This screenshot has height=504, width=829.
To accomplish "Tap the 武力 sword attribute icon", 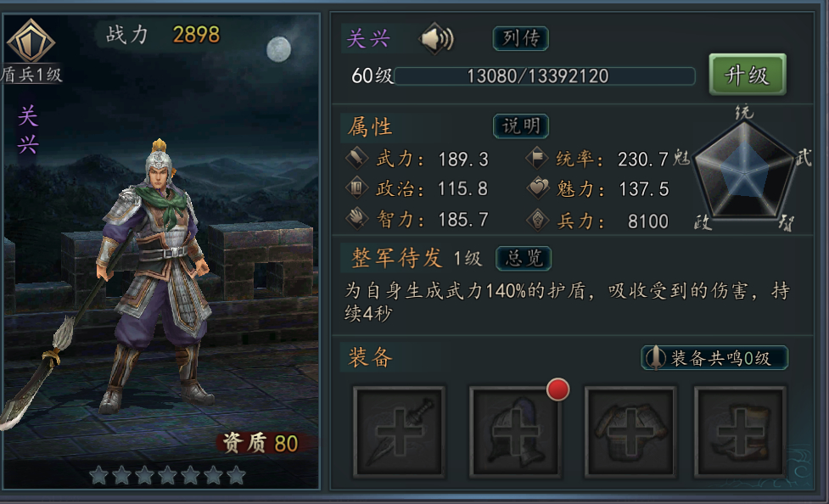I will [357, 158].
